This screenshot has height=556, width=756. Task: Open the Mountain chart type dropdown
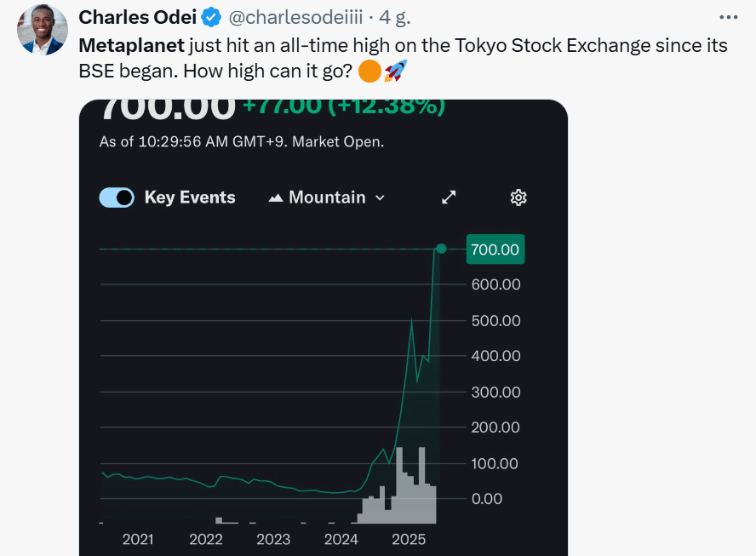[326, 198]
